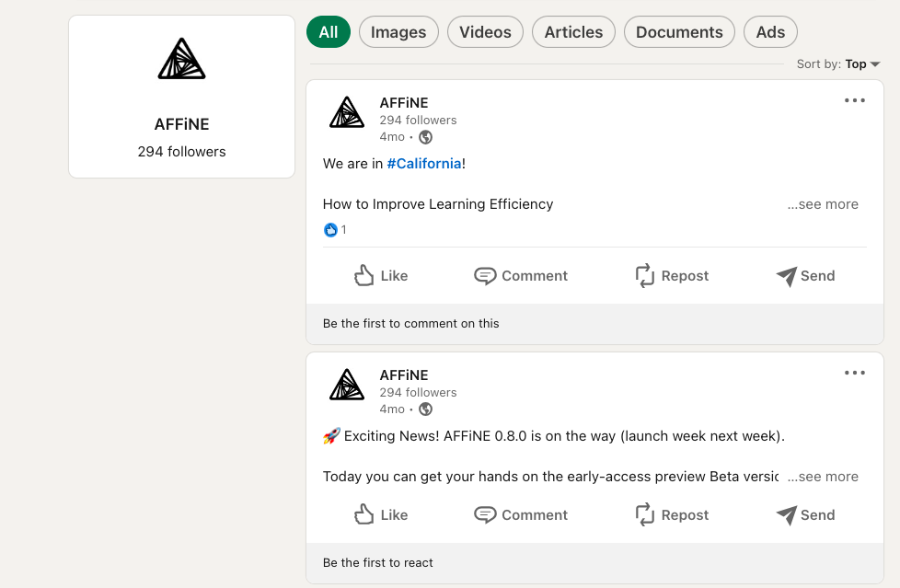Send the California post
Image resolution: width=900 pixels, height=588 pixels.
pos(805,276)
